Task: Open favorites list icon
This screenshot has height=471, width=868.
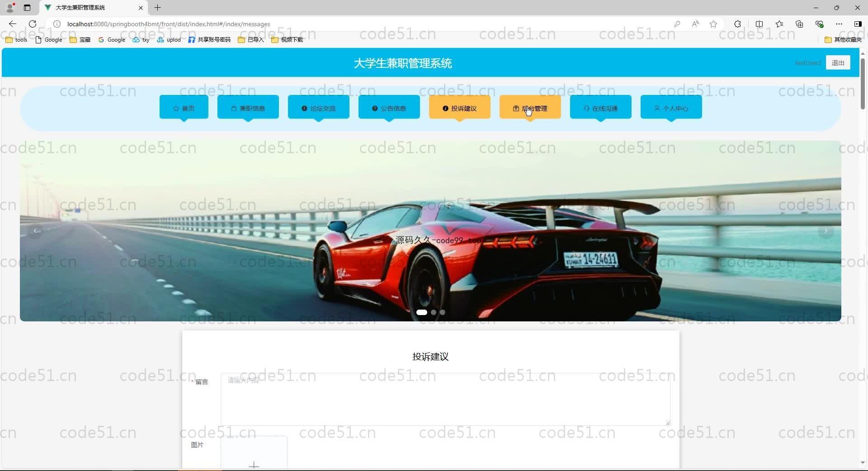Action: (779, 24)
